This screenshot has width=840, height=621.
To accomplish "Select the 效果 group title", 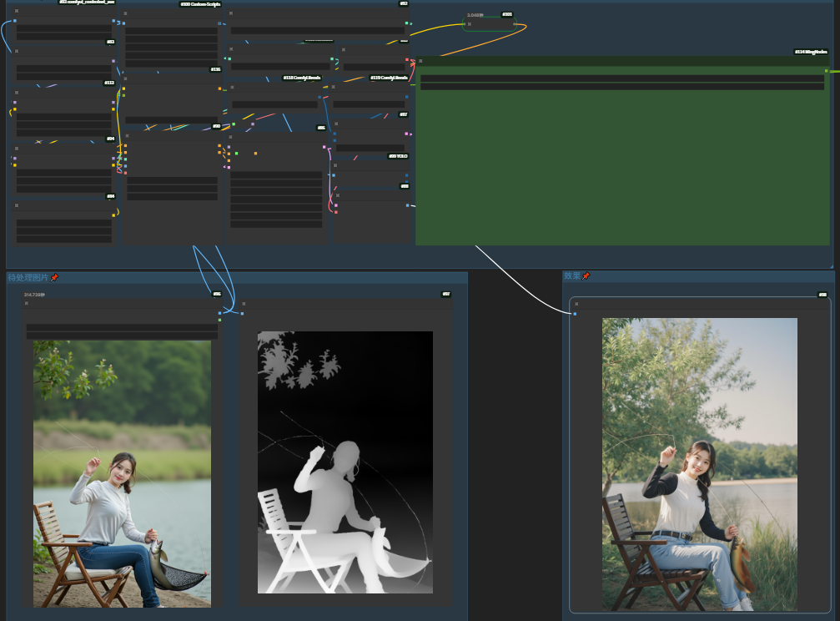I will [x=571, y=275].
